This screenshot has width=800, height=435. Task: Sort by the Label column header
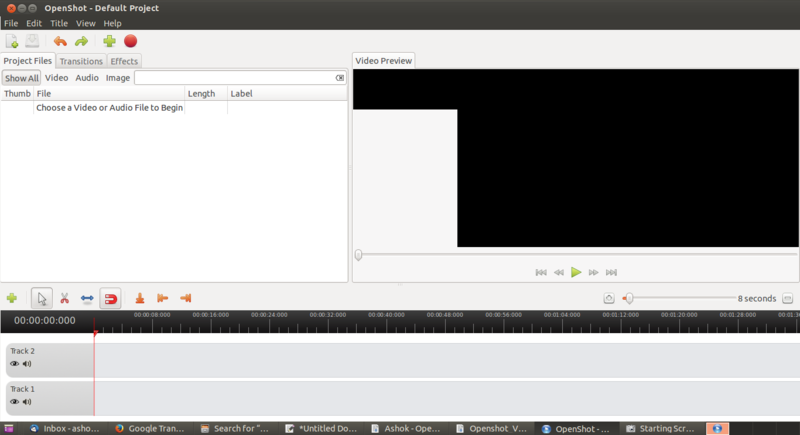[x=287, y=94]
